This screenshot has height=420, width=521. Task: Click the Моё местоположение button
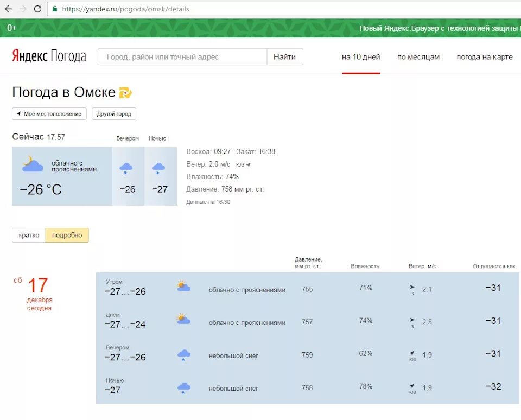click(x=49, y=113)
